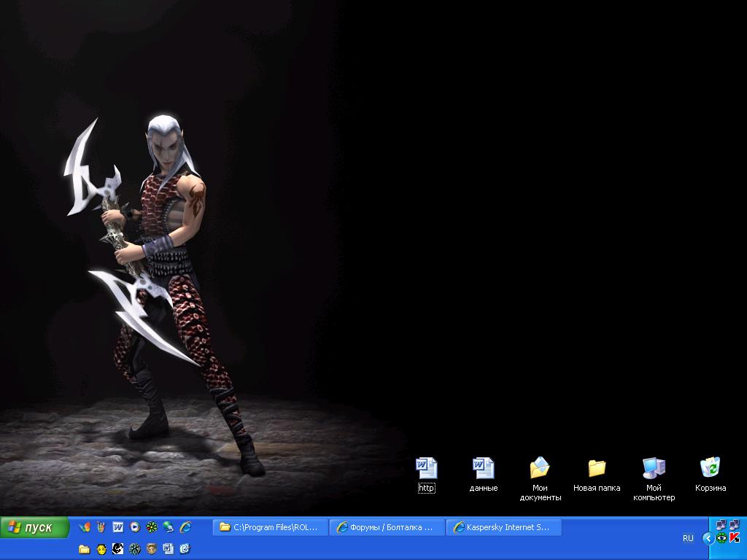The width and height of the screenshot is (747, 560).
Task: Click the folder icon in Quick Launch
Action: [x=85, y=549]
